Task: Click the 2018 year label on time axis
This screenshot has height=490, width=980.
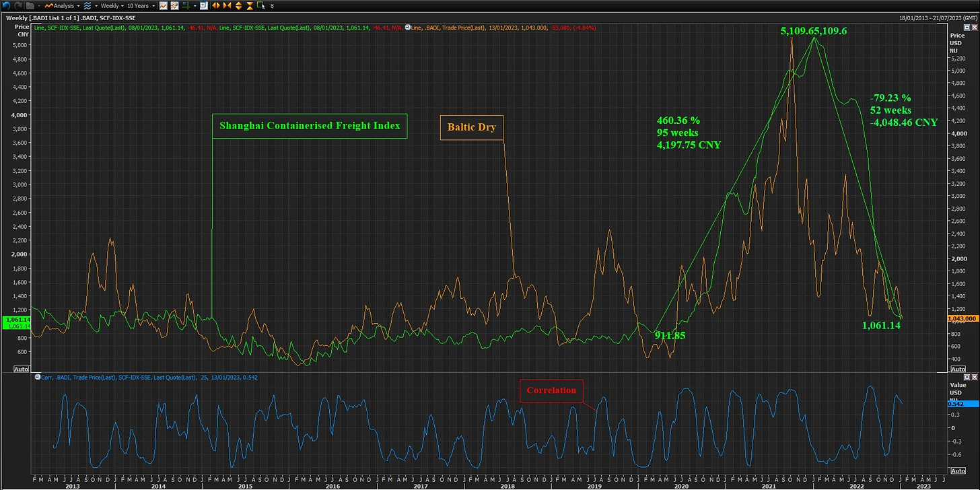Action: click(508, 485)
